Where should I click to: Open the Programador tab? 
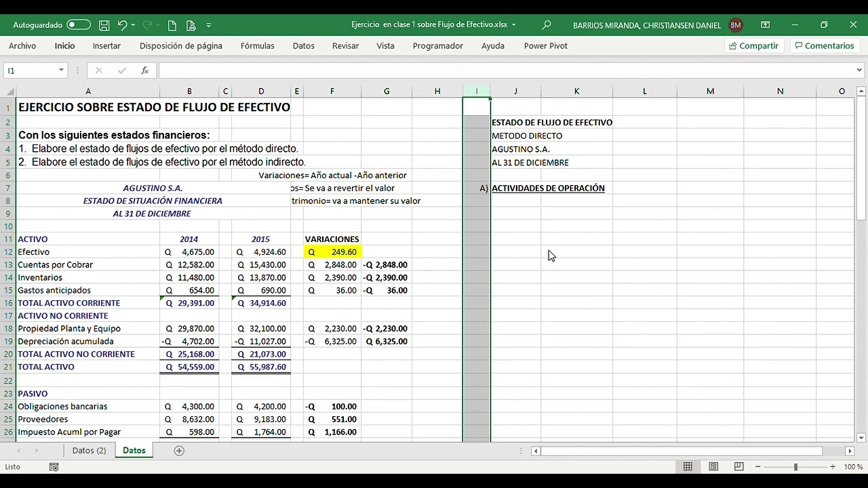438,46
